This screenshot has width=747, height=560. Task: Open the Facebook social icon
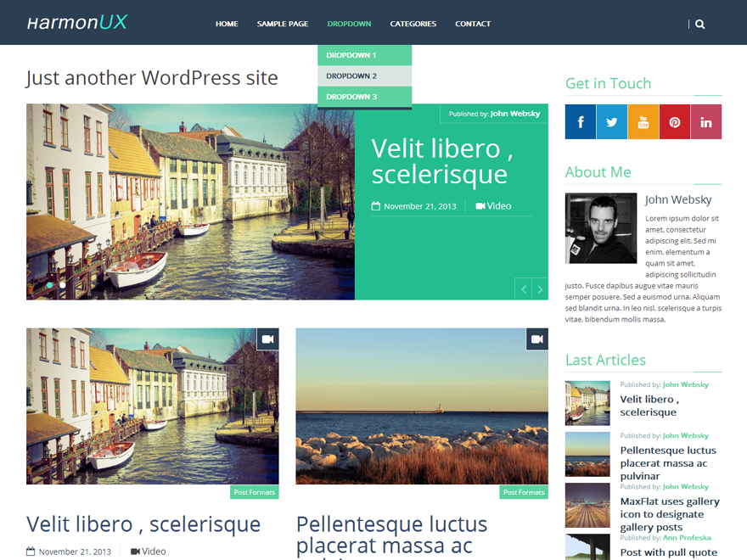(x=580, y=121)
